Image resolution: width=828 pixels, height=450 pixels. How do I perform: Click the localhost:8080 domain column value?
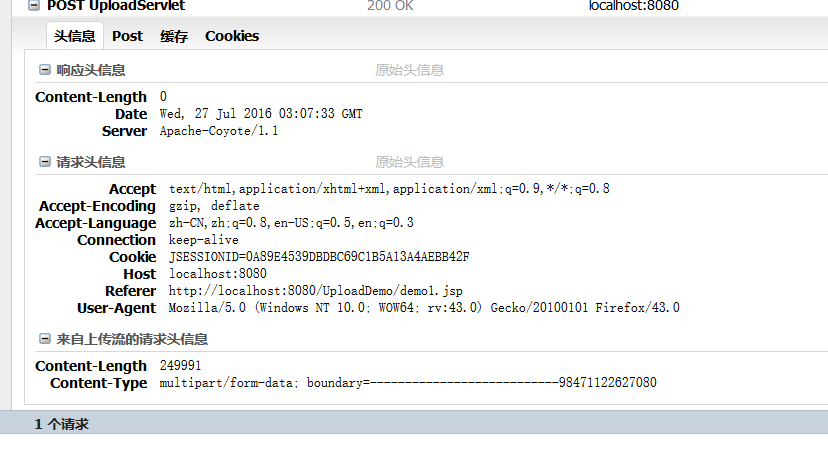(634, 6)
